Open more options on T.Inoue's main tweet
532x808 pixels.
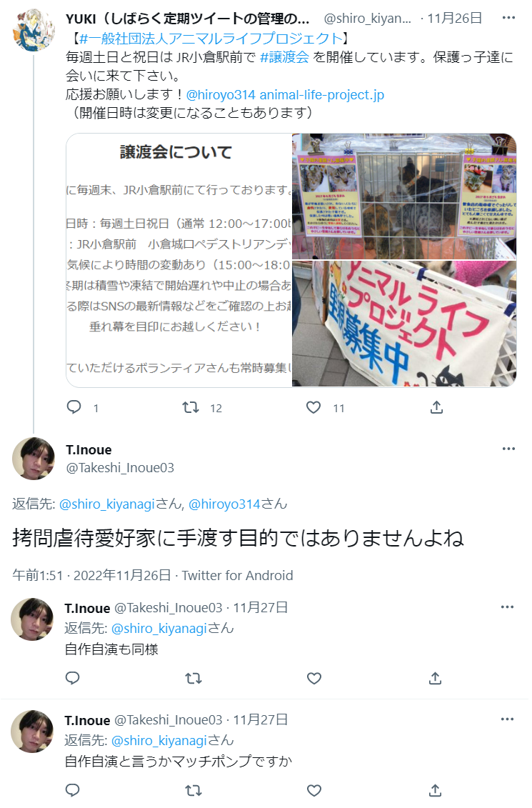click(508, 449)
